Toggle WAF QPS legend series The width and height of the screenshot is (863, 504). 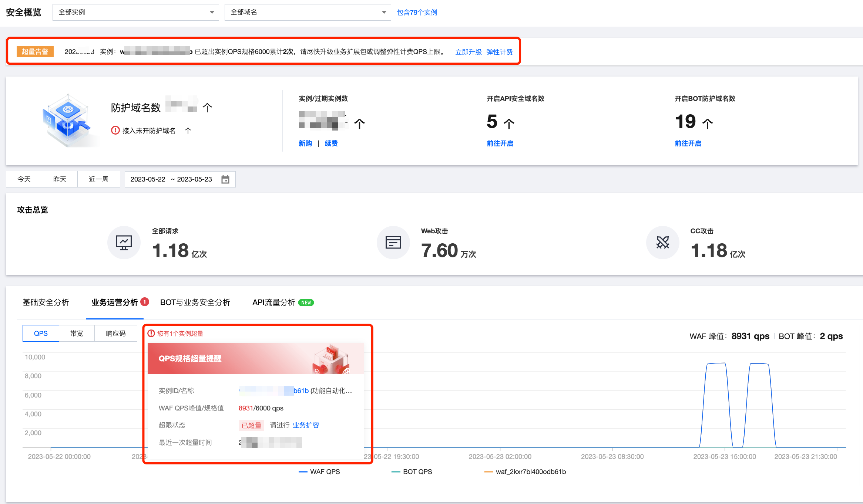(x=319, y=472)
